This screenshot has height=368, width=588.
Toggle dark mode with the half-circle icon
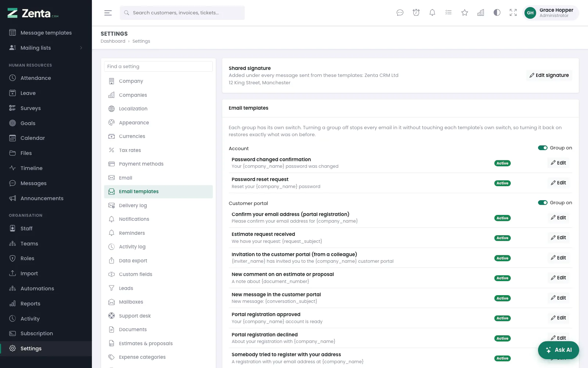497,13
